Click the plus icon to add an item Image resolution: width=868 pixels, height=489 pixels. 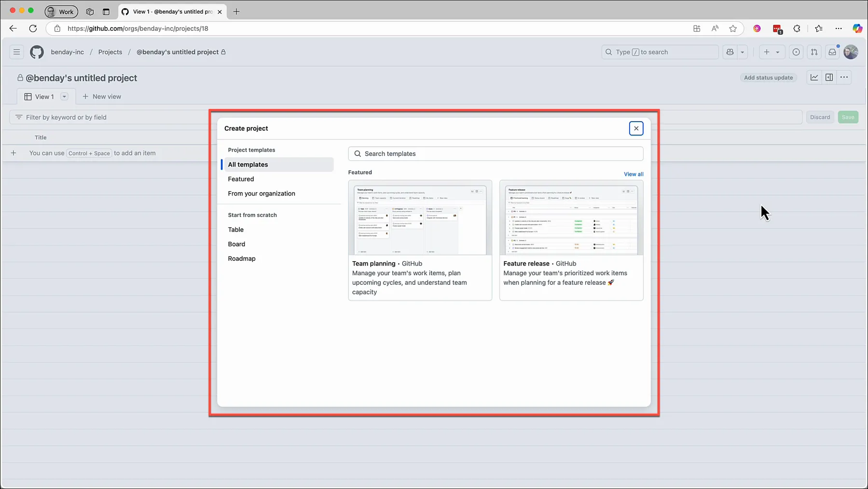coord(14,153)
